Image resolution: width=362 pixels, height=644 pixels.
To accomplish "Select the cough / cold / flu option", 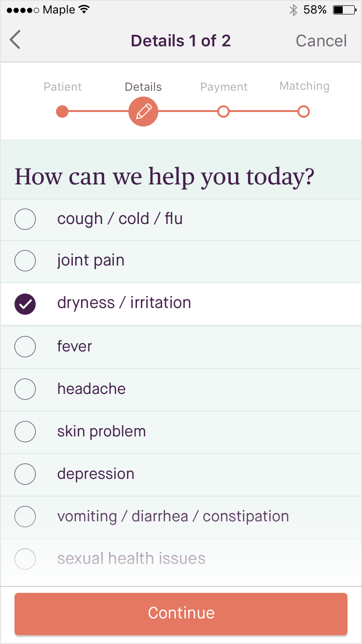I will point(25,219).
